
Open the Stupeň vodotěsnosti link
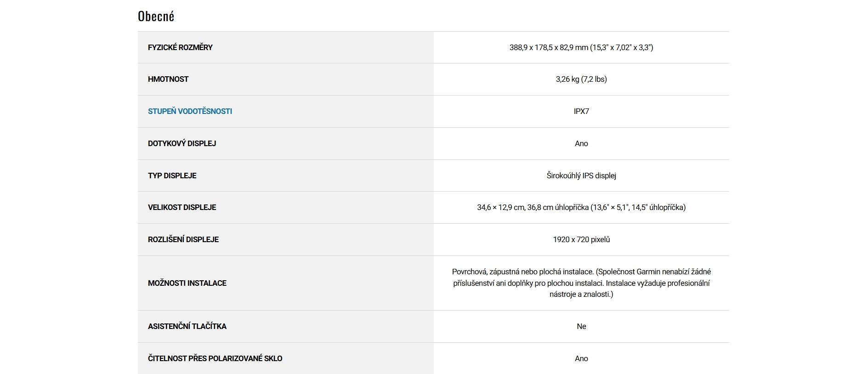tap(190, 111)
